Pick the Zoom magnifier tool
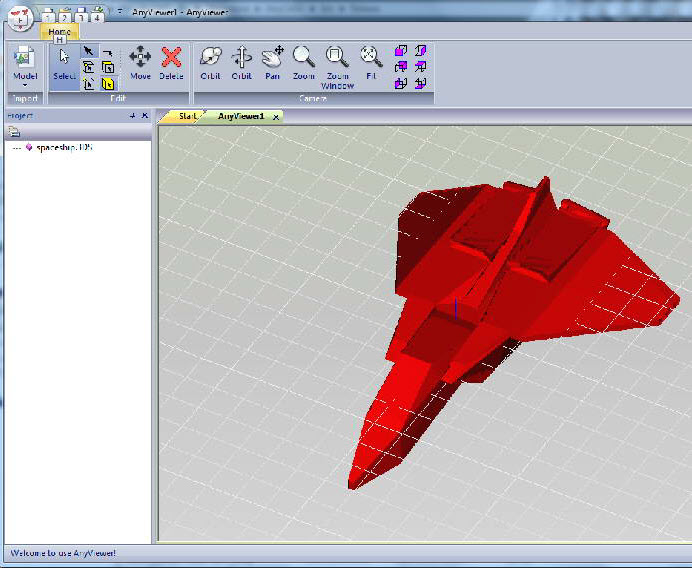Image resolution: width=692 pixels, height=570 pixels. [x=304, y=62]
